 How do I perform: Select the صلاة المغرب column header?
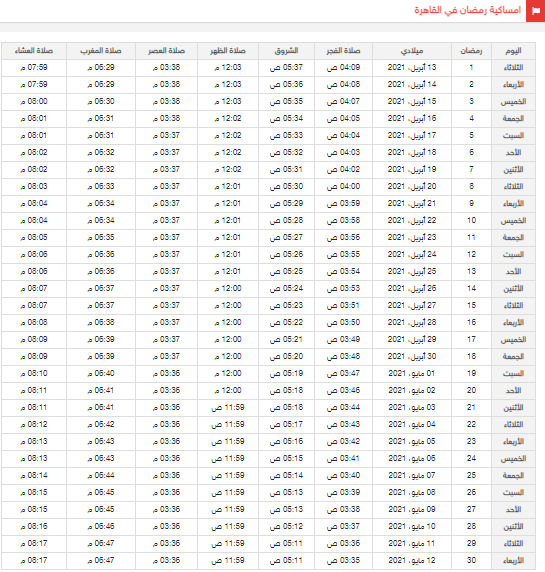click(101, 51)
